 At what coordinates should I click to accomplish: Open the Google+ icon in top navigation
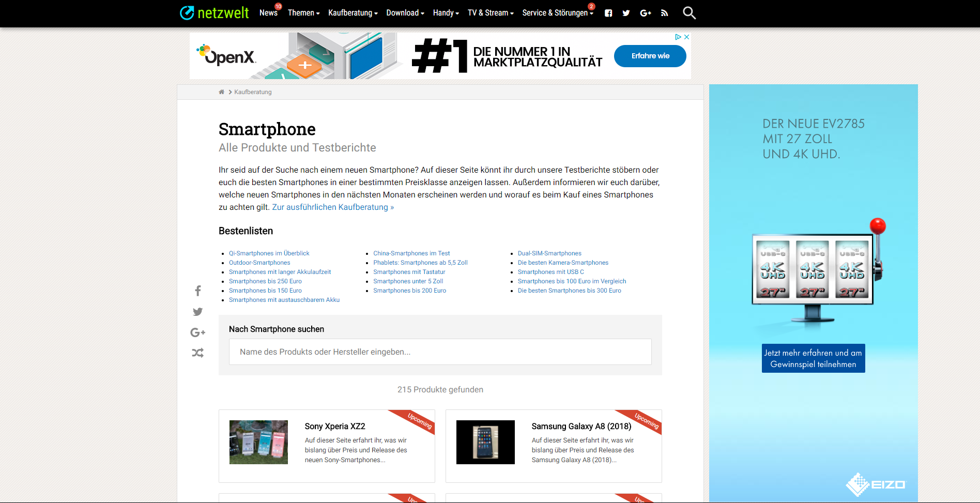645,13
